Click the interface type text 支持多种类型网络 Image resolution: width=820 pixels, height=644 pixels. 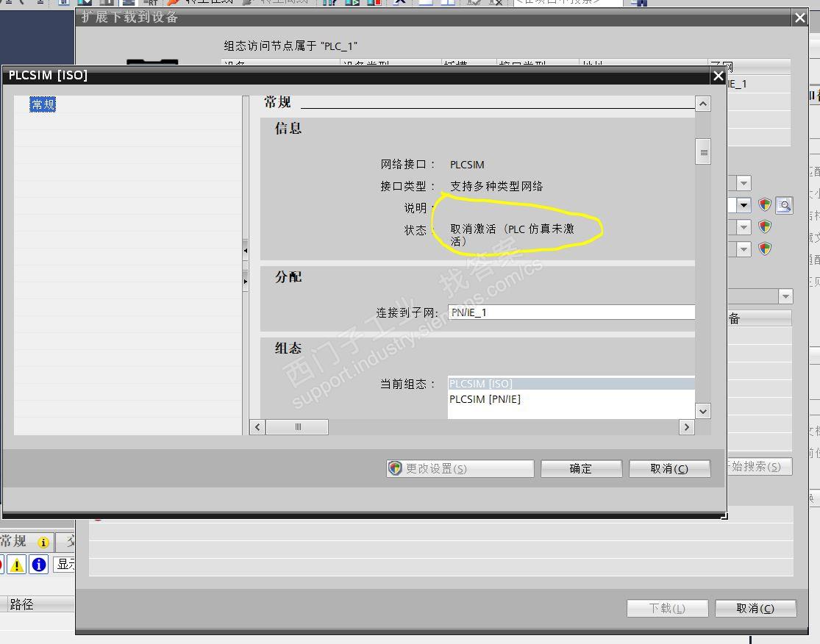point(496,186)
